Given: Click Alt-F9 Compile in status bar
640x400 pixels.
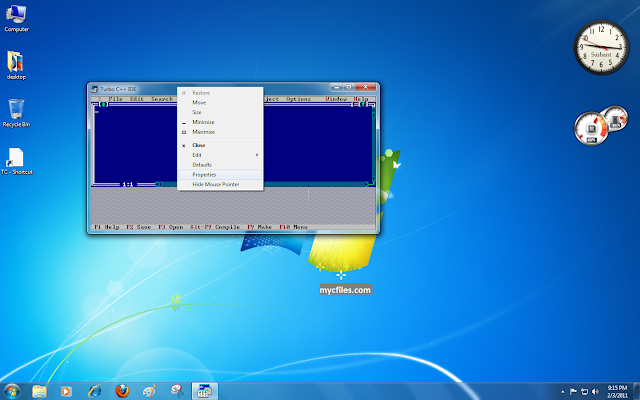Looking at the screenshot, I should pos(215,227).
